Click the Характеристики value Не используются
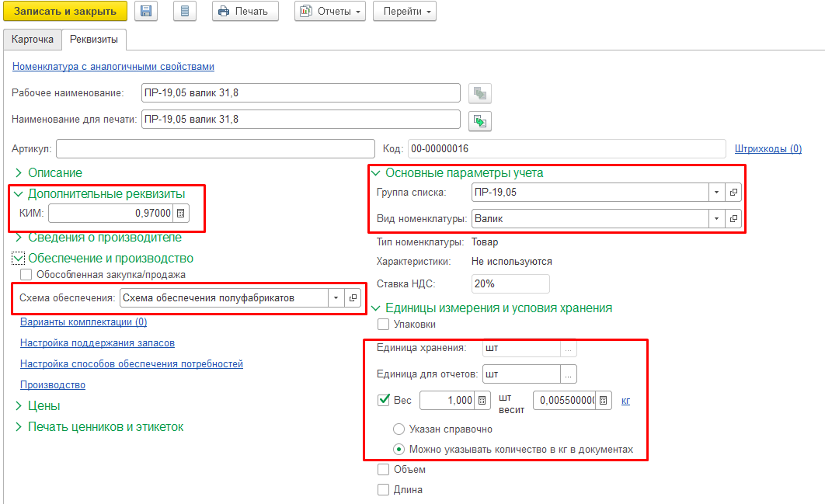The image size is (825, 504). [511, 262]
